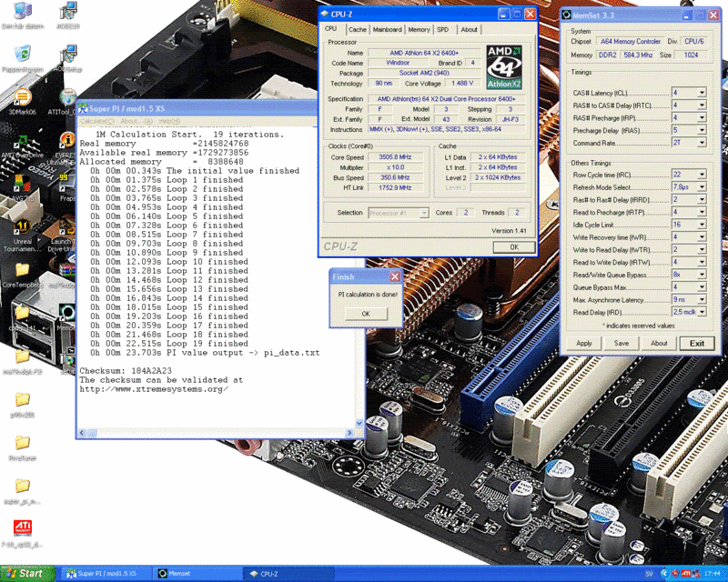The image size is (728, 582).
Task: Expand the Precharge Delay (tRAS) dropdown
Action: (702, 130)
